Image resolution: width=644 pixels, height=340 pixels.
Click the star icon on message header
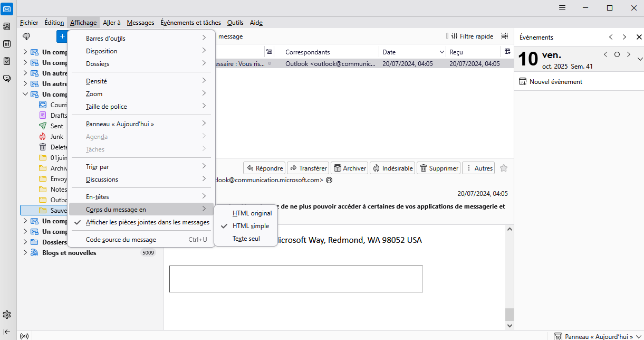[503, 168]
